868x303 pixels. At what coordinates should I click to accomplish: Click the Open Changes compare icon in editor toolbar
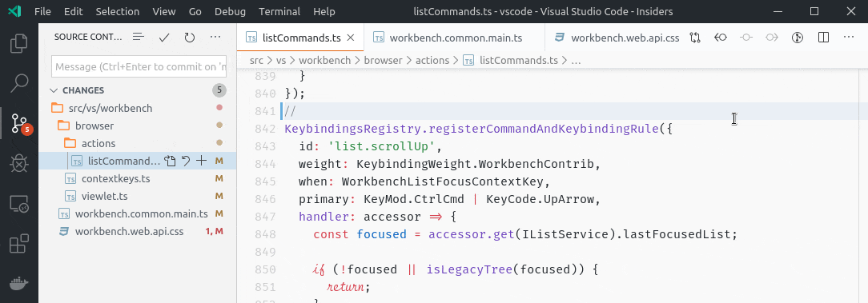pyautogui.click(x=695, y=38)
